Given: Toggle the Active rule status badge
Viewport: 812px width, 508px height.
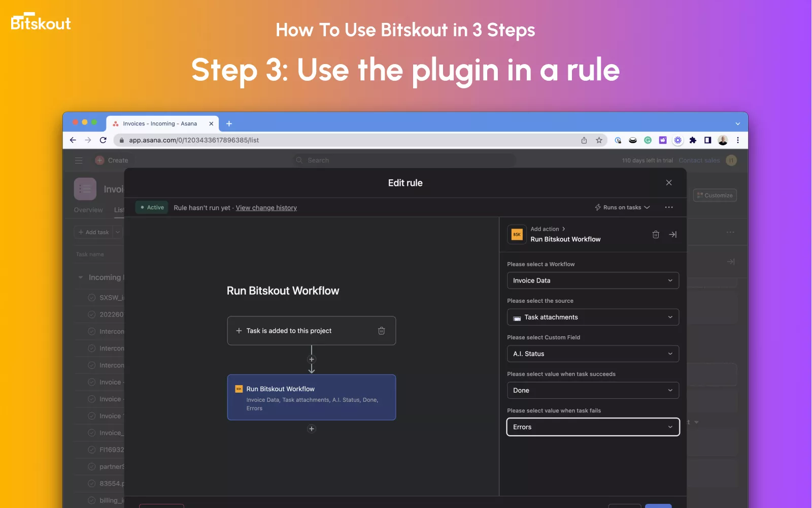Looking at the screenshot, I should point(152,207).
